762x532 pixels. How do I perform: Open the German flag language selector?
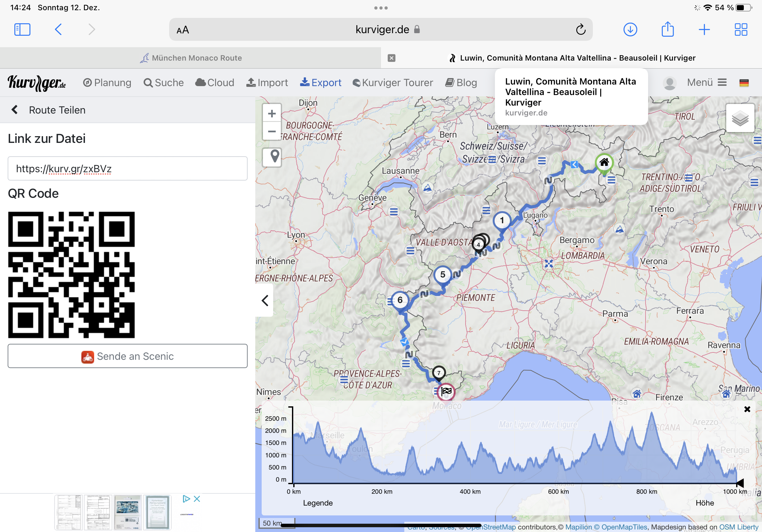point(744,83)
